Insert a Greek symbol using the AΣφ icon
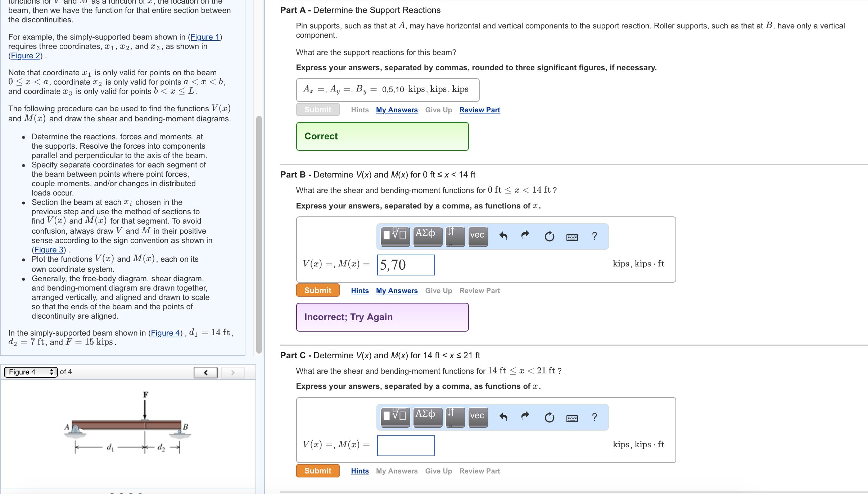The image size is (868, 494). pyautogui.click(x=428, y=236)
